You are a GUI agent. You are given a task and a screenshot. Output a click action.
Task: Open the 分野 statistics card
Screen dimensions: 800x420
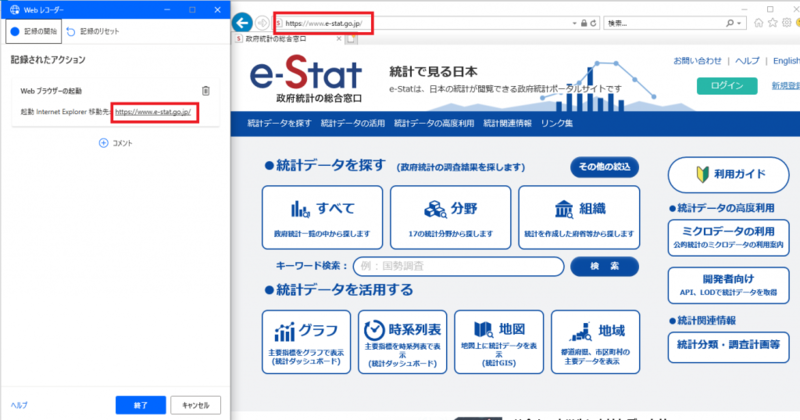click(451, 217)
